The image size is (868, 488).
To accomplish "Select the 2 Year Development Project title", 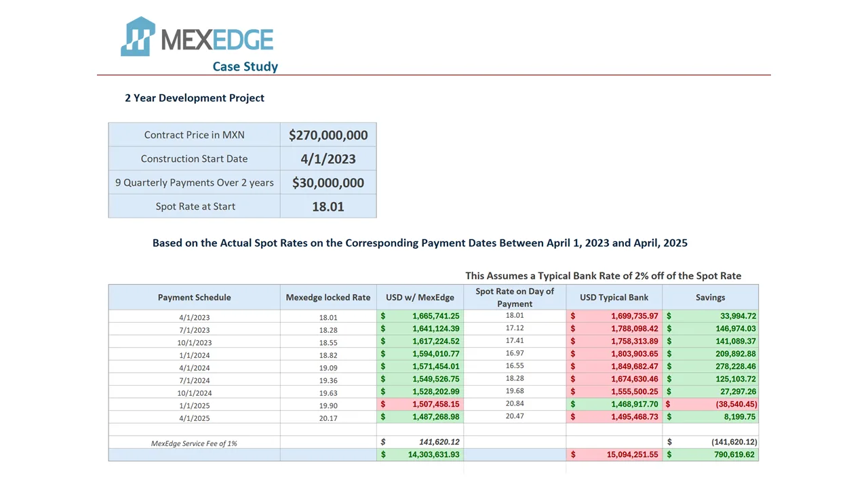I will click(x=195, y=98).
